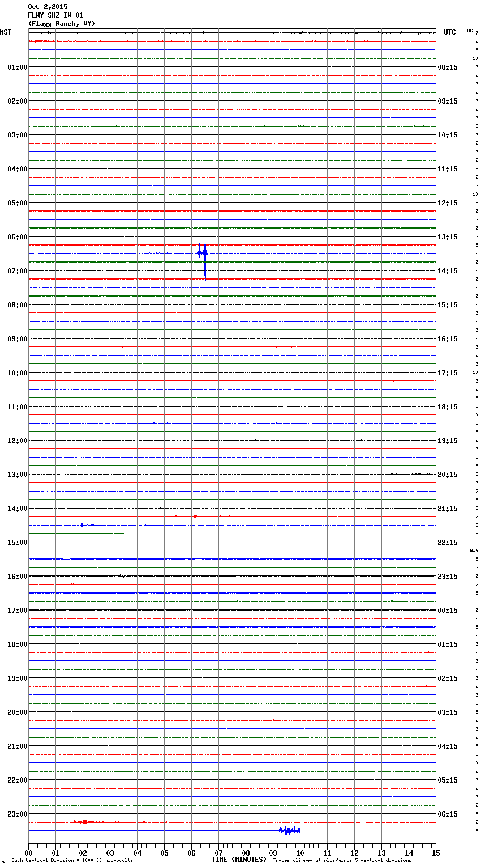Click minute axis tick label '07'

(218, 853)
